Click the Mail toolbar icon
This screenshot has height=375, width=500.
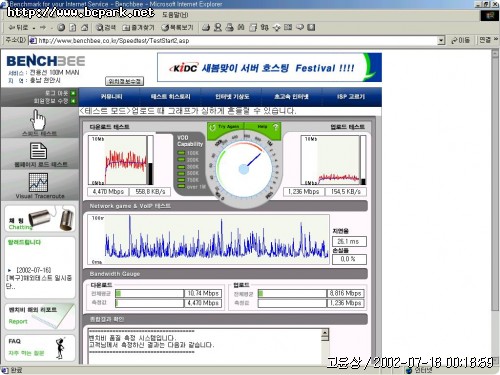(x=206, y=27)
